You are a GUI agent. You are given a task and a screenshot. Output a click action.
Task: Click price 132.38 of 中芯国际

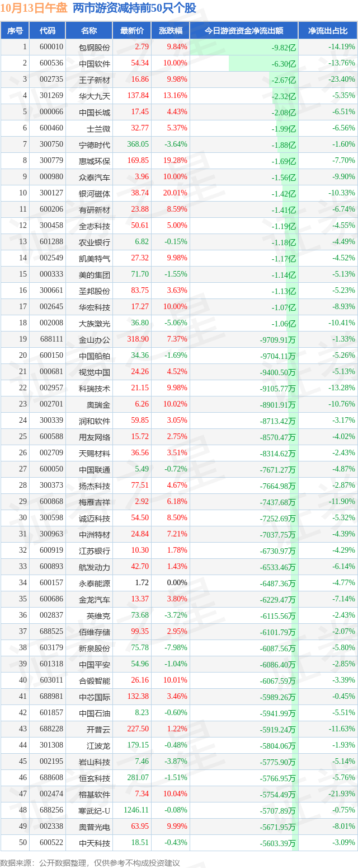click(x=138, y=697)
